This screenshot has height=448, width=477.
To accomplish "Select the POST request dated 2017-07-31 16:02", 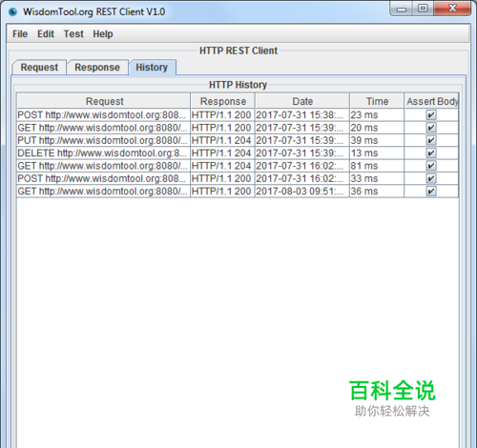I will click(x=103, y=178).
